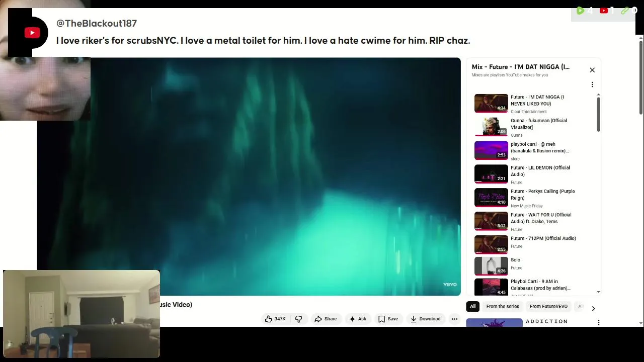Select the All filter chip
Viewport: 644px width, 362px height.
pos(472,306)
